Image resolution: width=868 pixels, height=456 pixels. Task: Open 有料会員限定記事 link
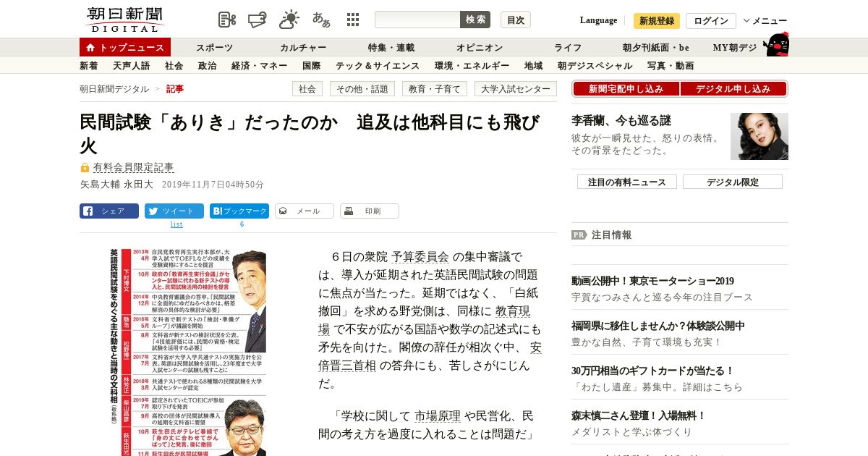(133, 168)
